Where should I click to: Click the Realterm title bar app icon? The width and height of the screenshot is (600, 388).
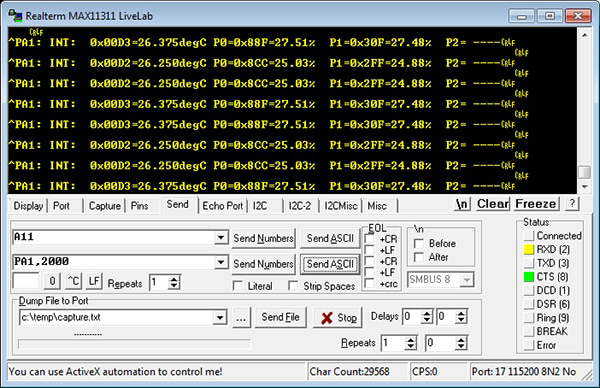pyautogui.click(x=15, y=16)
